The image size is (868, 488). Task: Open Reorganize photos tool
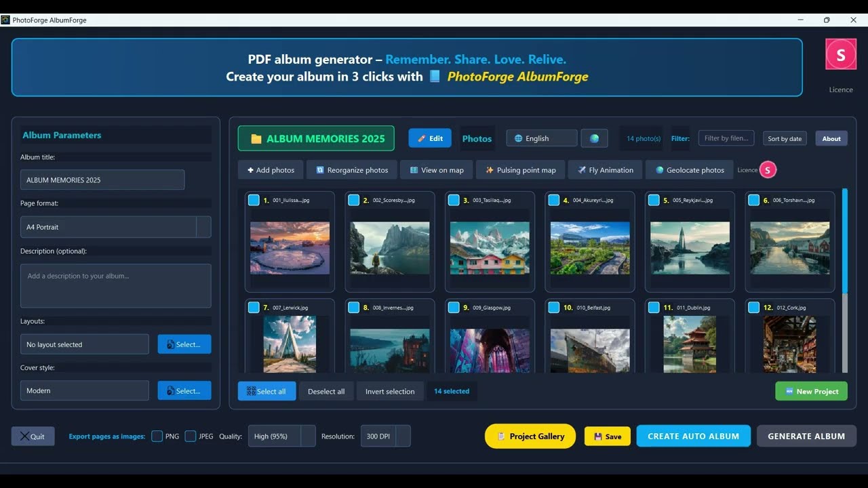pyautogui.click(x=352, y=170)
